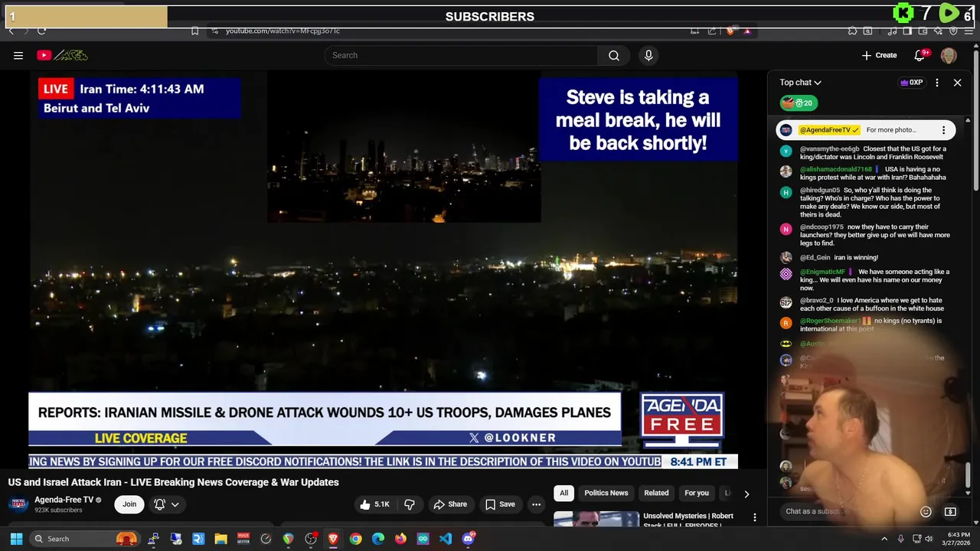The height and width of the screenshot is (551, 980).
Task: Click the Brave Shields lion icon
Action: [730, 31]
